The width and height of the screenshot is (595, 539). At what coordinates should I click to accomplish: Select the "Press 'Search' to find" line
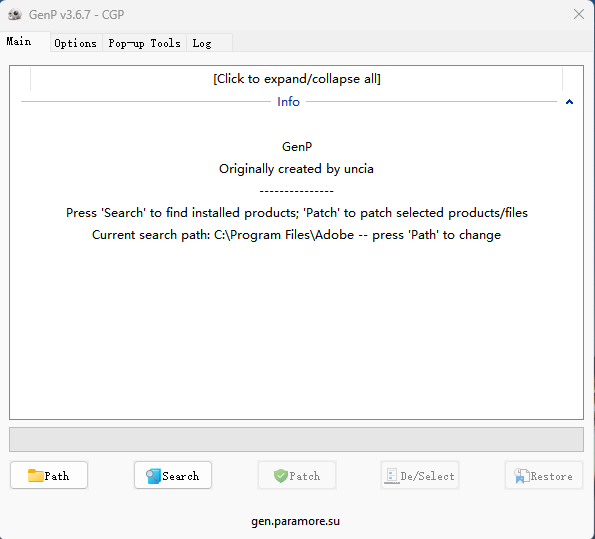coord(297,213)
